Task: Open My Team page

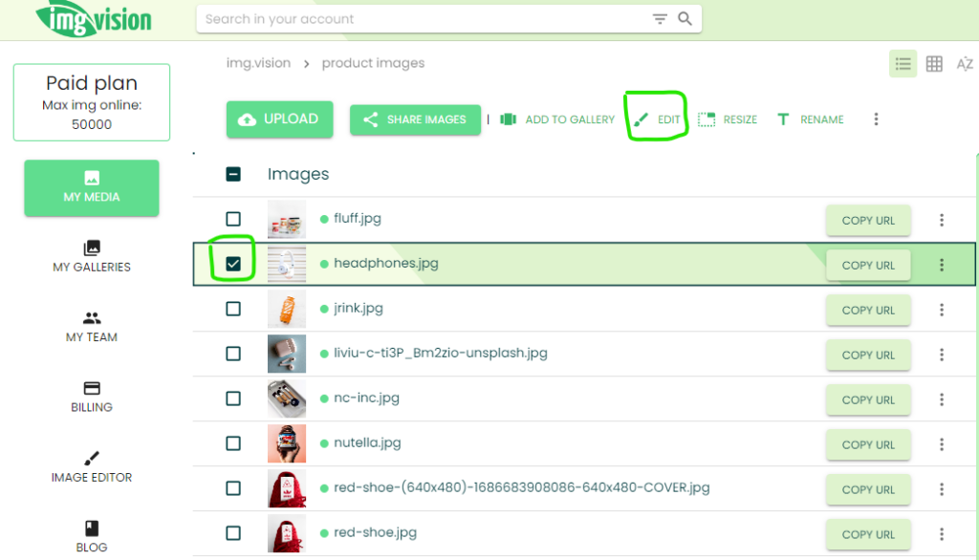Action: click(x=92, y=327)
